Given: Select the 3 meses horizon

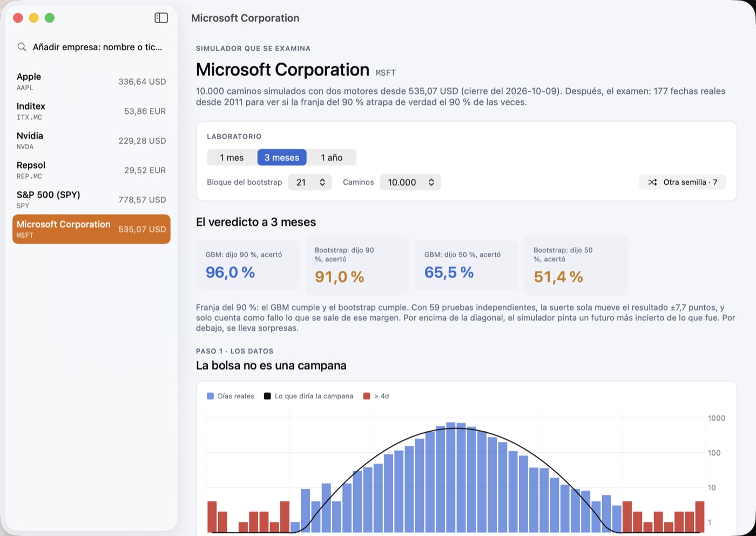Looking at the screenshot, I should [282, 157].
